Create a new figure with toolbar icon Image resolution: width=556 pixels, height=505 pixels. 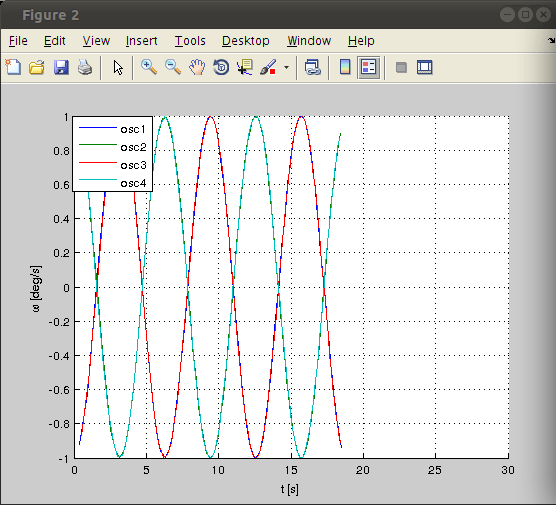13,67
